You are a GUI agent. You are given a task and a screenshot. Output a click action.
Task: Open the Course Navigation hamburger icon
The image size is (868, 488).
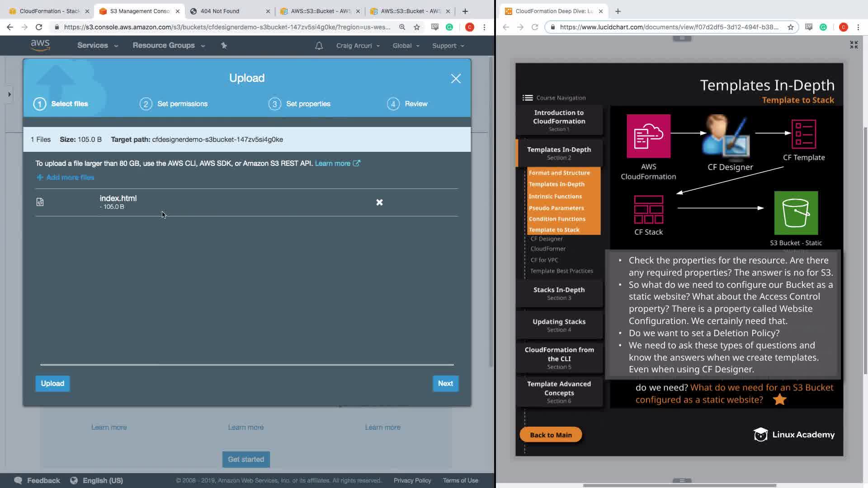[527, 98]
